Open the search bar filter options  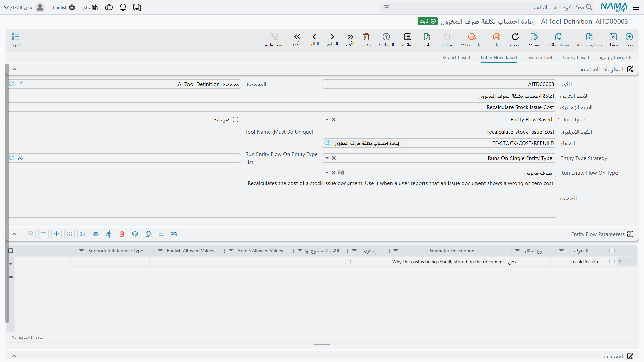point(387,7)
